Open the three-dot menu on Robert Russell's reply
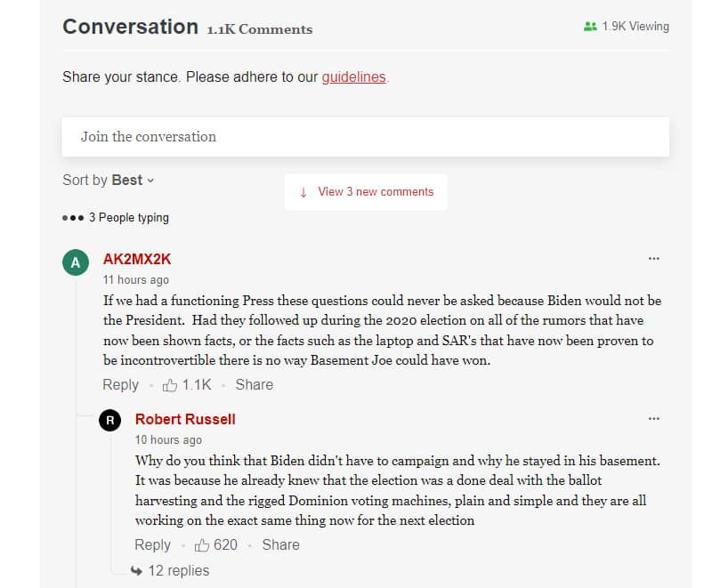 point(653,419)
